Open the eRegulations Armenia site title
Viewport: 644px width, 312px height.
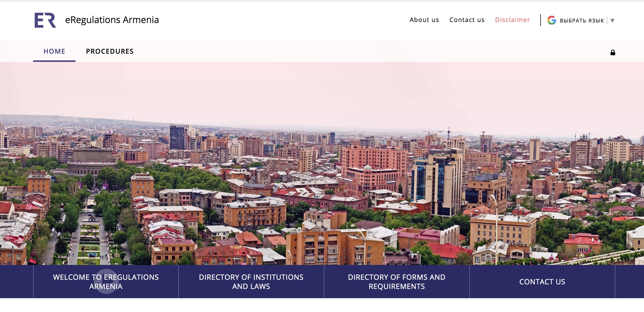(112, 20)
